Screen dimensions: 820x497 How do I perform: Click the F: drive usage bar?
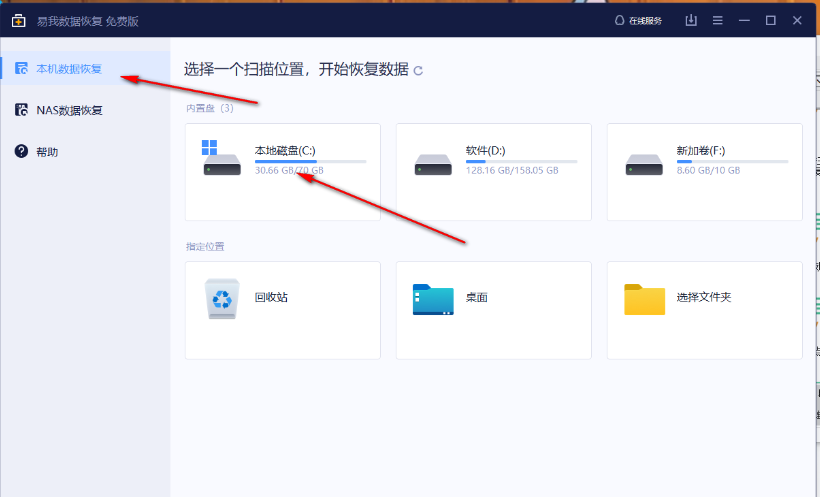coord(732,162)
